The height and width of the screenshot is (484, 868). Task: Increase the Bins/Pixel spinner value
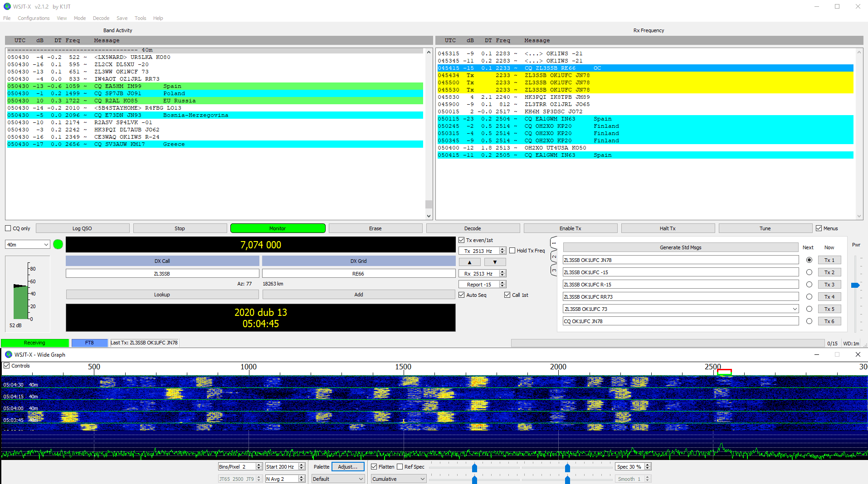click(x=259, y=465)
